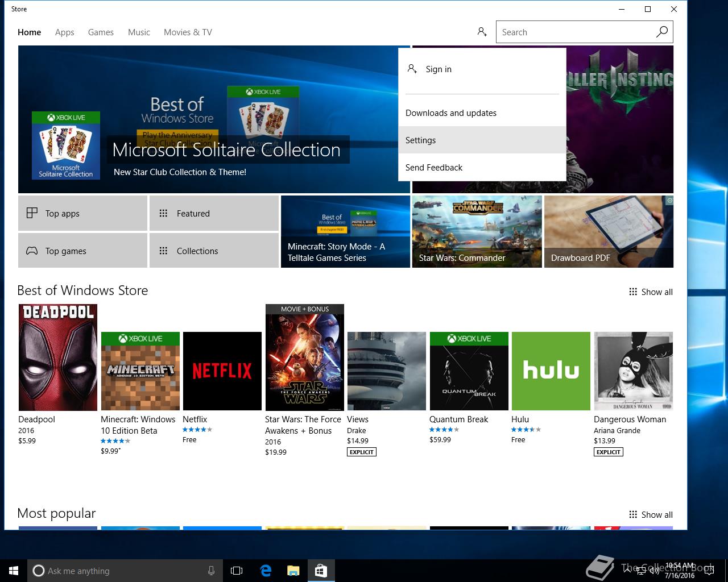This screenshot has height=582, width=728.
Task: Open the Quantum Break game tile
Action: (469, 371)
